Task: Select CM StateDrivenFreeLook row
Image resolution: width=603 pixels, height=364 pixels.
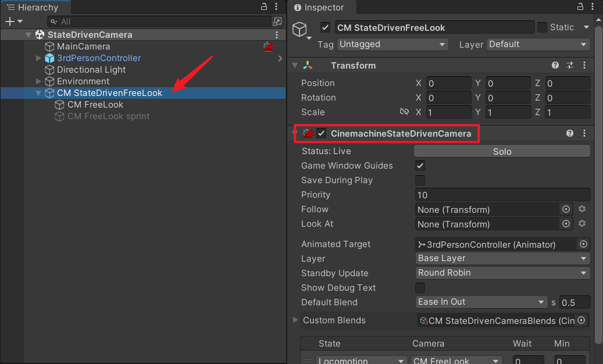Action: (143, 93)
